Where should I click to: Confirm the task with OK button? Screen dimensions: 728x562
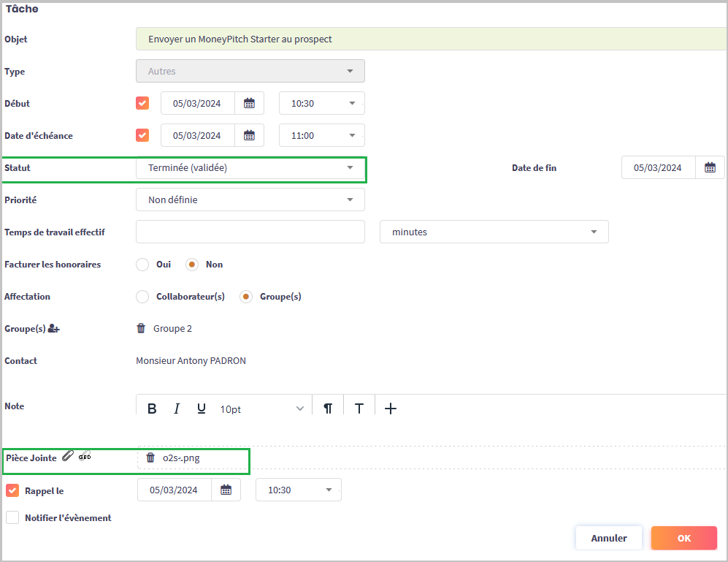point(683,538)
